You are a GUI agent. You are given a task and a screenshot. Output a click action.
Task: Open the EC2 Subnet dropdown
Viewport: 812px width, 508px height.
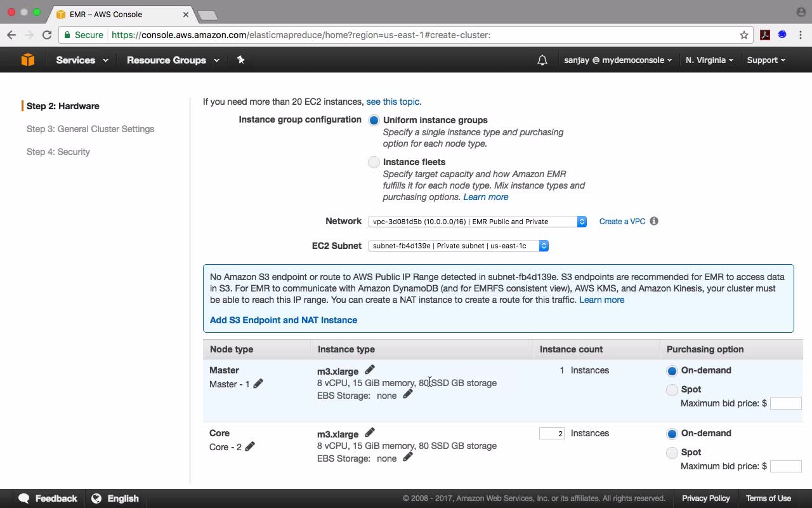point(458,246)
